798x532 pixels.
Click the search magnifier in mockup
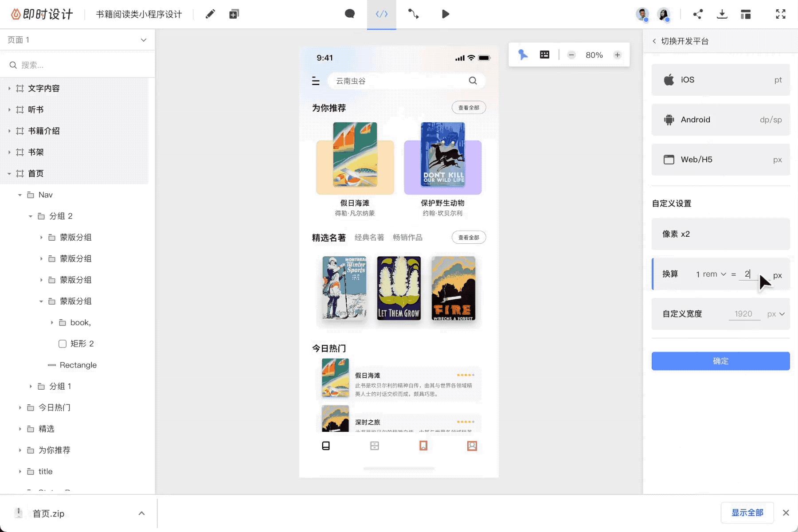(x=473, y=81)
